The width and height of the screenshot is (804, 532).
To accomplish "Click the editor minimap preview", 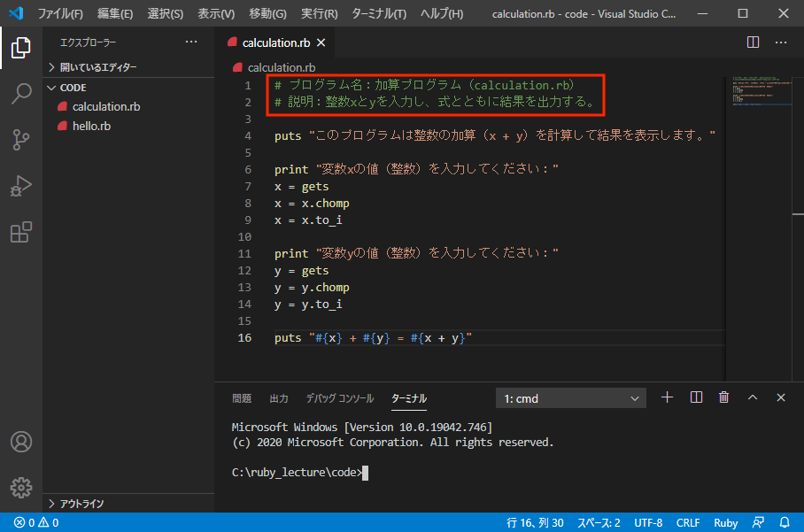I will [x=761, y=91].
